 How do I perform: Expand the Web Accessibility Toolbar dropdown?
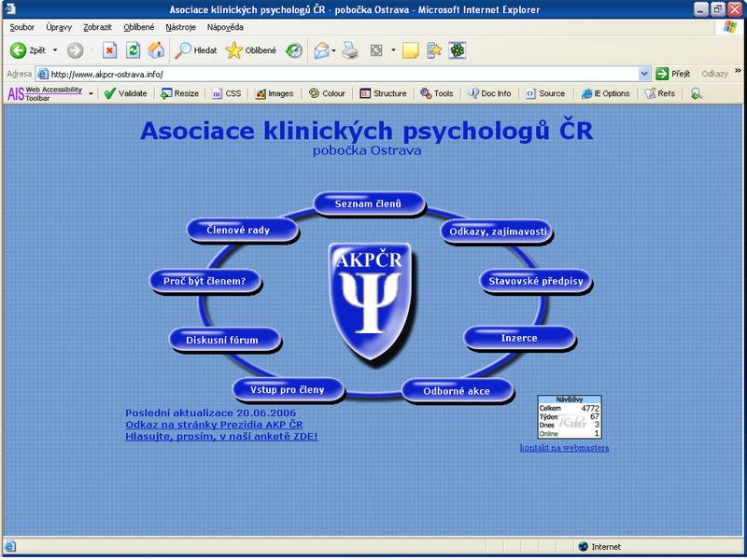click(x=91, y=94)
